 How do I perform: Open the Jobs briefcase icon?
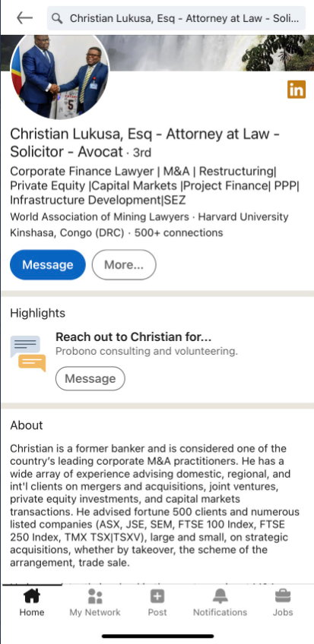click(x=283, y=596)
